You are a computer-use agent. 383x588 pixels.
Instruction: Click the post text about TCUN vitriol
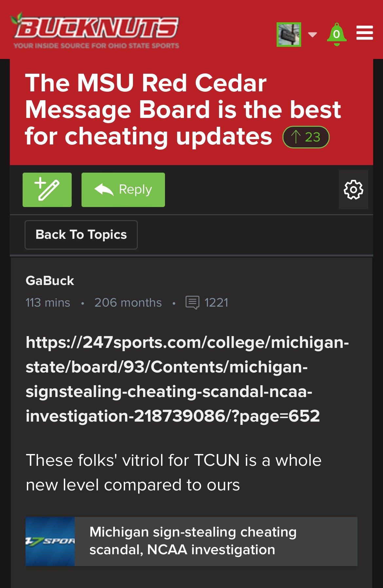click(173, 472)
